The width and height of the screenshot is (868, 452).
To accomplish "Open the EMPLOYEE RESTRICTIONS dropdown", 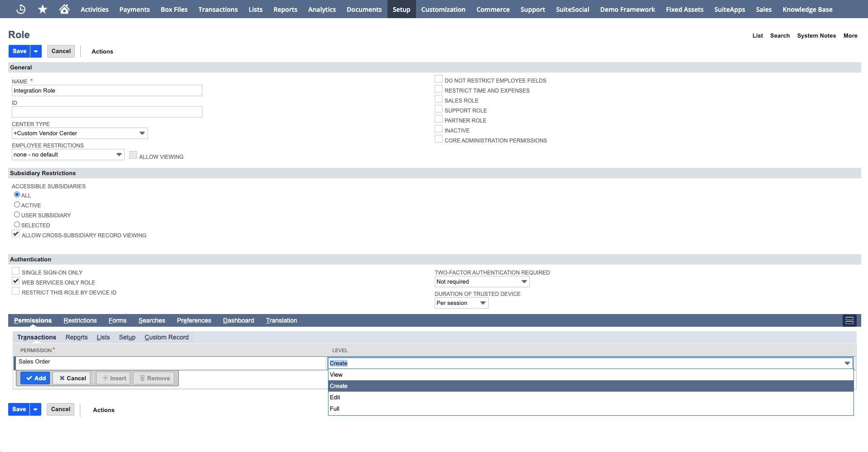I will [x=119, y=154].
